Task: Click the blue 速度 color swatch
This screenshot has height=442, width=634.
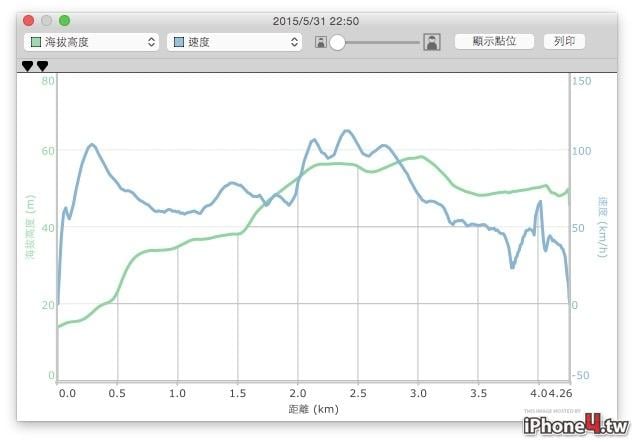Action: (x=179, y=42)
